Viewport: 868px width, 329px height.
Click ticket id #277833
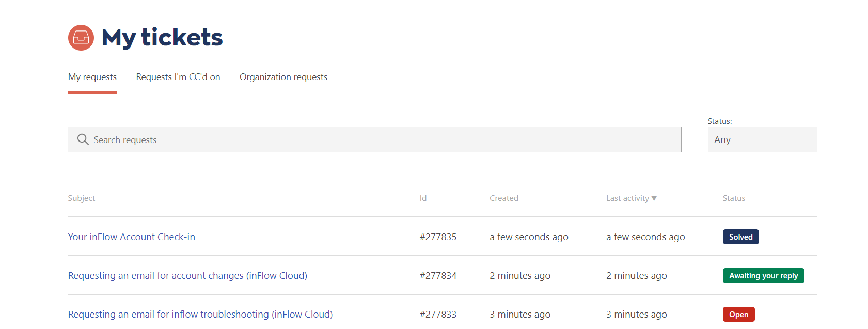point(438,315)
